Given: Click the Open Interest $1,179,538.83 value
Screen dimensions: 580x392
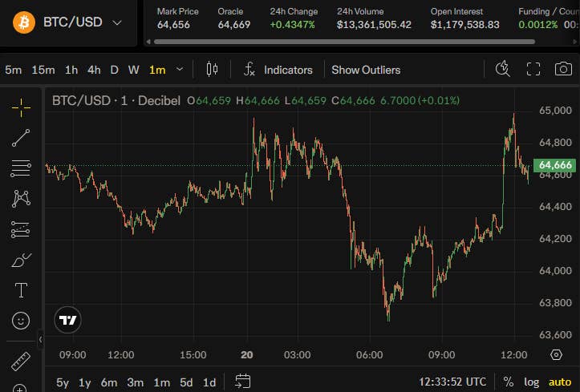Looking at the screenshot, I should (465, 25).
